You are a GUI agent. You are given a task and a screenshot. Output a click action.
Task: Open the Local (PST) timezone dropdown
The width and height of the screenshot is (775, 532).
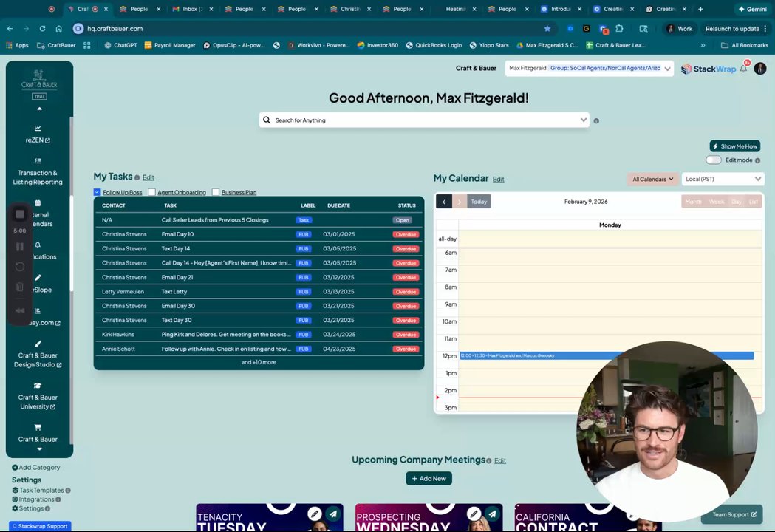point(723,179)
